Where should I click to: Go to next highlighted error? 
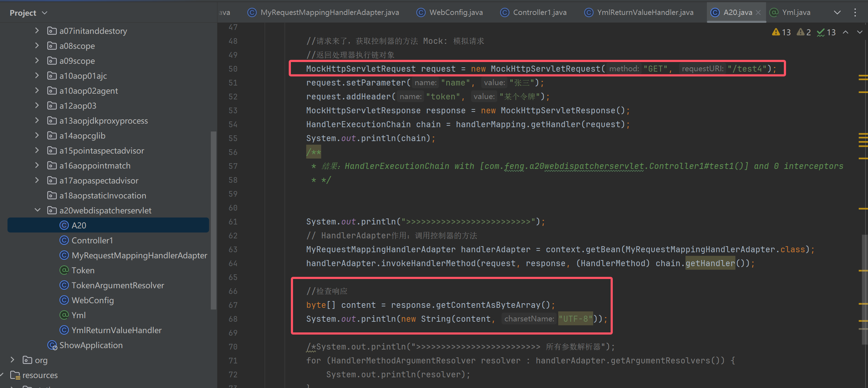pyautogui.click(x=860, y=32)
